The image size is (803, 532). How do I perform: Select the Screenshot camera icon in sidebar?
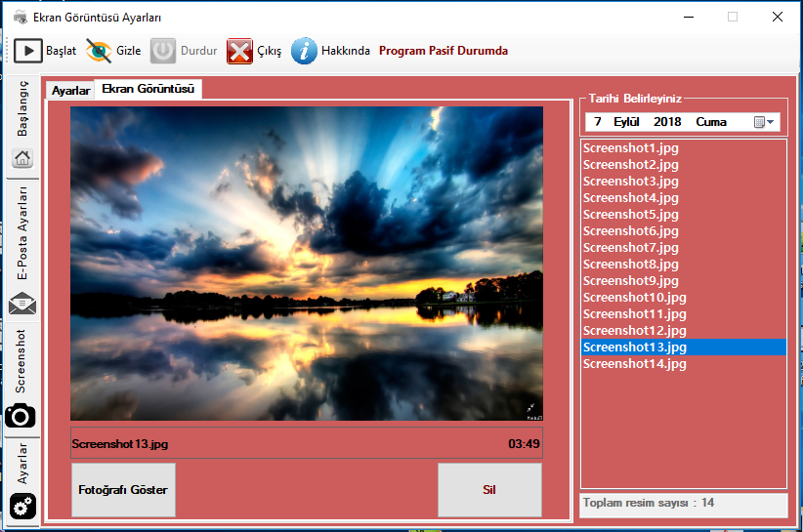click(21, 417)
